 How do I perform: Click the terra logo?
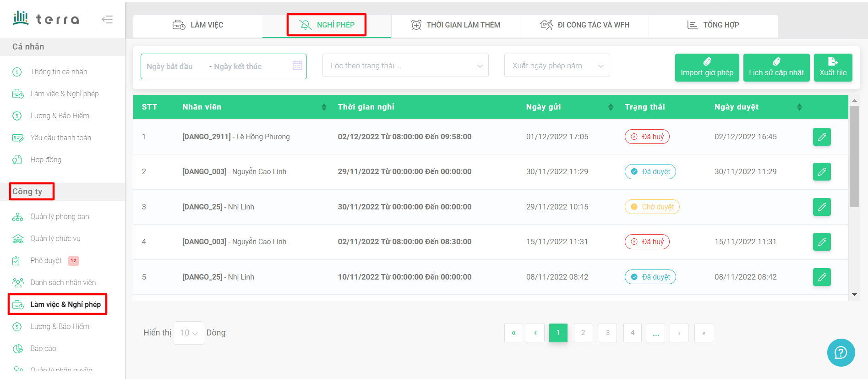click(x=46, y=18)
